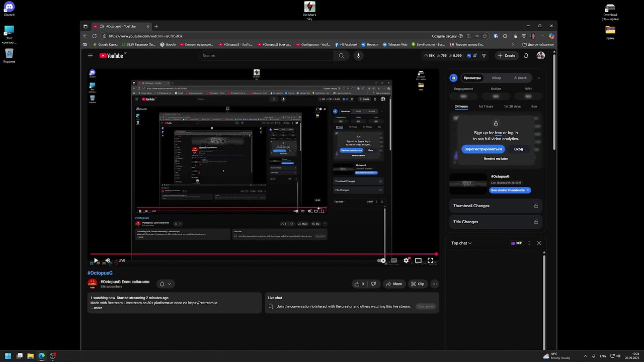Select the Просмотры tab in vidIQ panel
644x362 pixels.
click(472, 78)
